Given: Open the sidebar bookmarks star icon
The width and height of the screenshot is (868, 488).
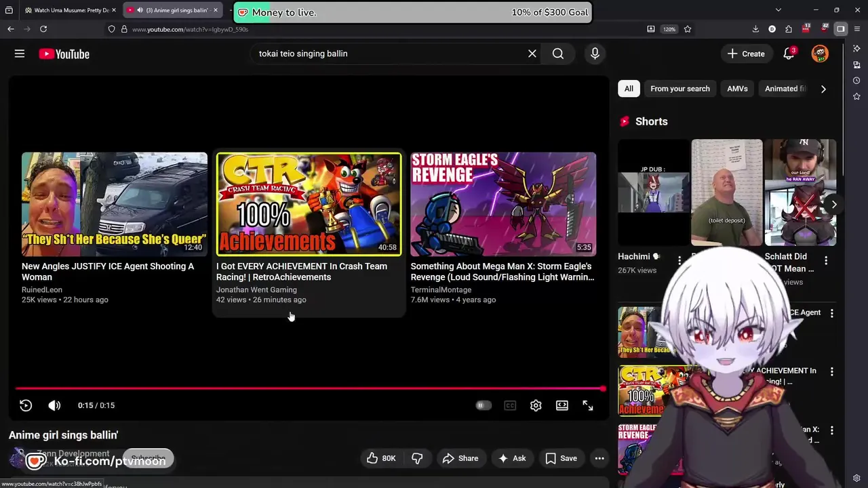Looking at the screenshot, I should point(856,96).
